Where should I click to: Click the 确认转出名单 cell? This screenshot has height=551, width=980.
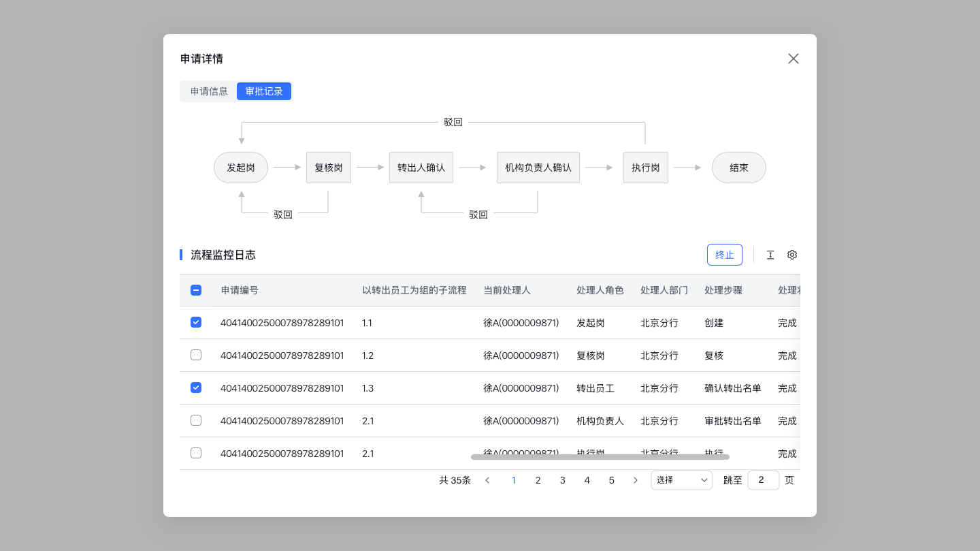tap(733, 388)
